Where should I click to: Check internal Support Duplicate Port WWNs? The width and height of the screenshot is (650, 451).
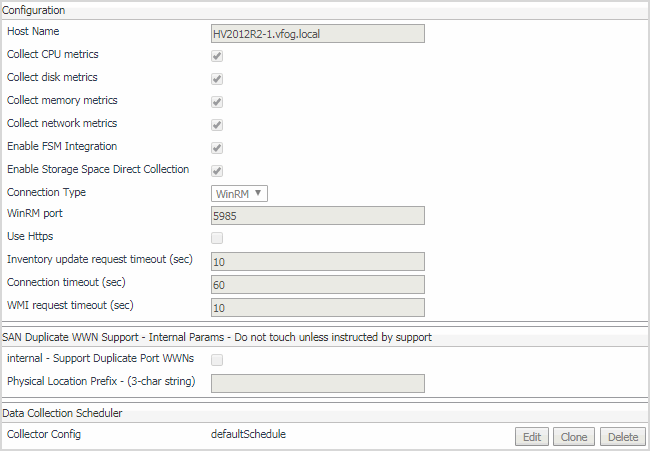217,360
